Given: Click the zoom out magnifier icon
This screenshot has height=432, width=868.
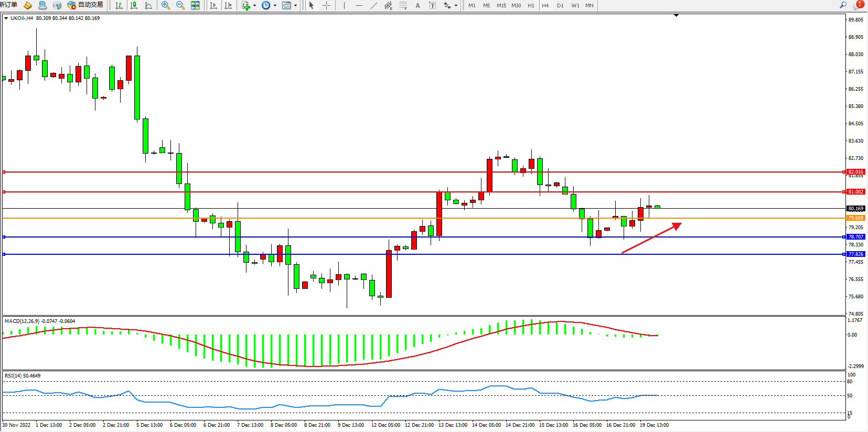Looking at the screenshot, I should tap(180, 5).
